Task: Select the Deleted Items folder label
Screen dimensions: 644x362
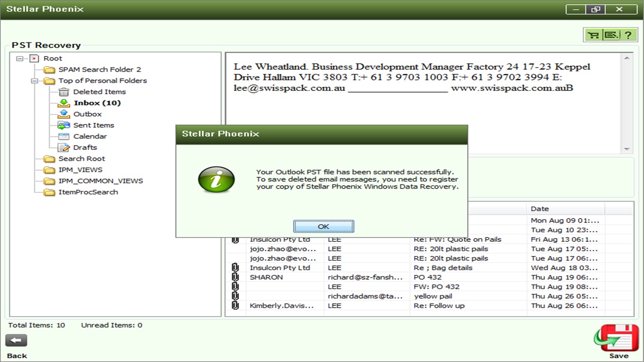Action: (x=99, y=92)
